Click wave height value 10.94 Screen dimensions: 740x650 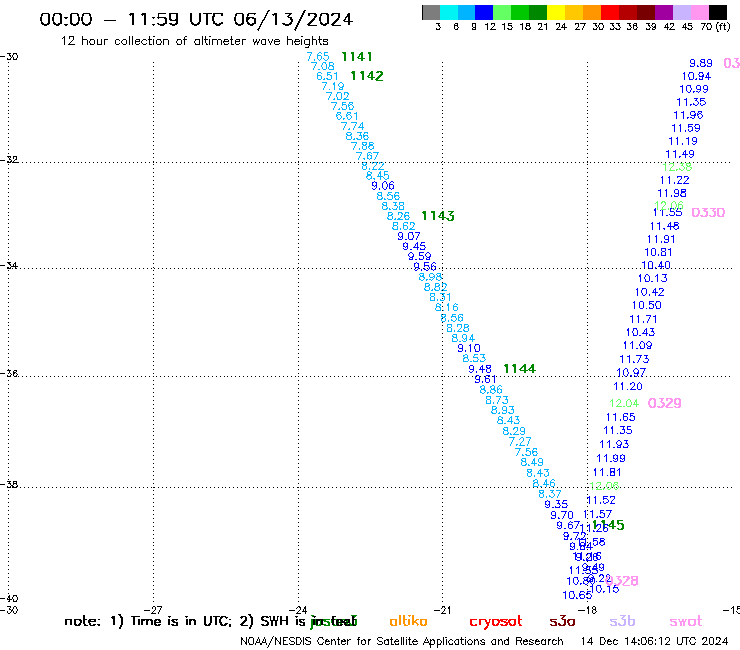[696, 76]
